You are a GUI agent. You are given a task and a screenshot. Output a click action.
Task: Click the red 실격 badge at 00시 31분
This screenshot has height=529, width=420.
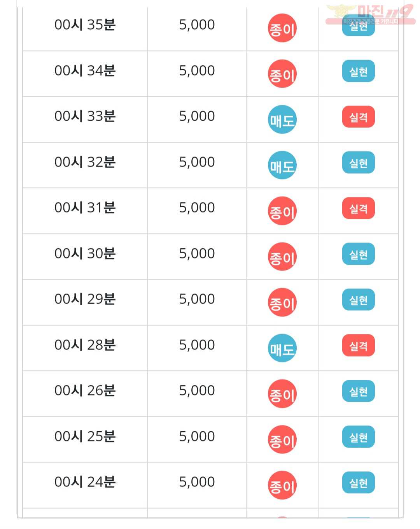(359, 208)
